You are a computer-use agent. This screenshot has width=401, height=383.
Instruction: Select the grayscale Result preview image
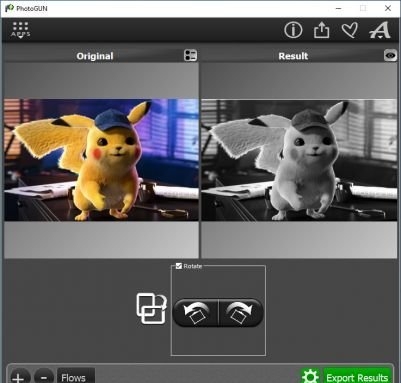(299, 160)
